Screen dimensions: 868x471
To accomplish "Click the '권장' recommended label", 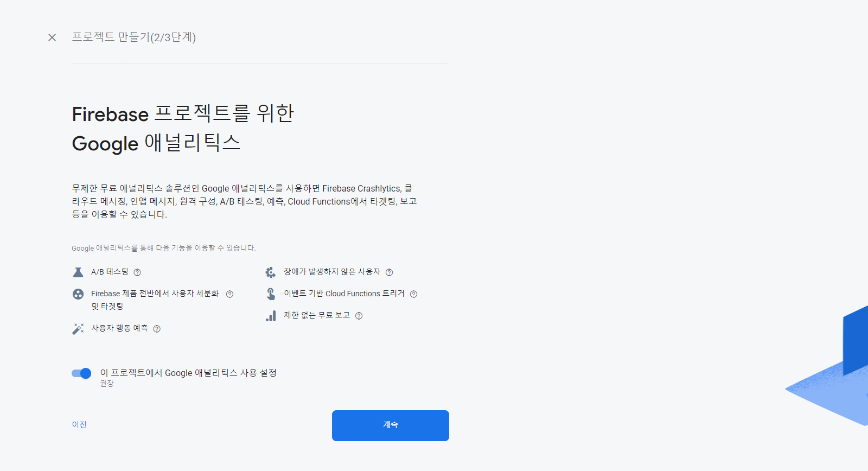I will (107, 384).
